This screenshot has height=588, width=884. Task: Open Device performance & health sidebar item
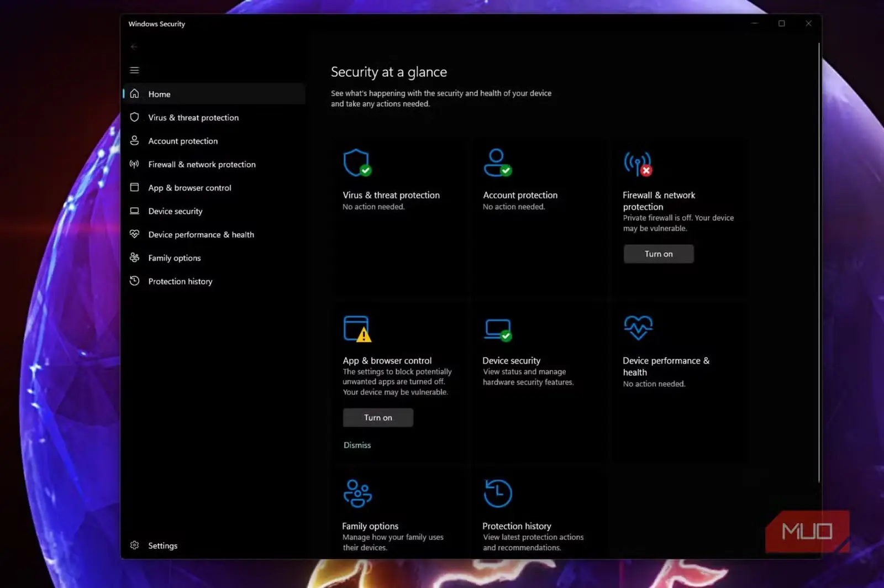click(214, 234)
